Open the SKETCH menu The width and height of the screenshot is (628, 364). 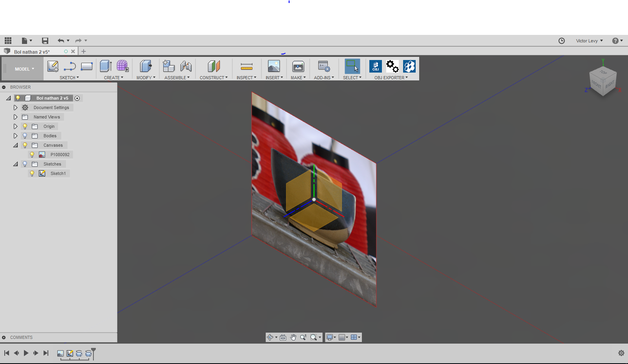(69, 78)
